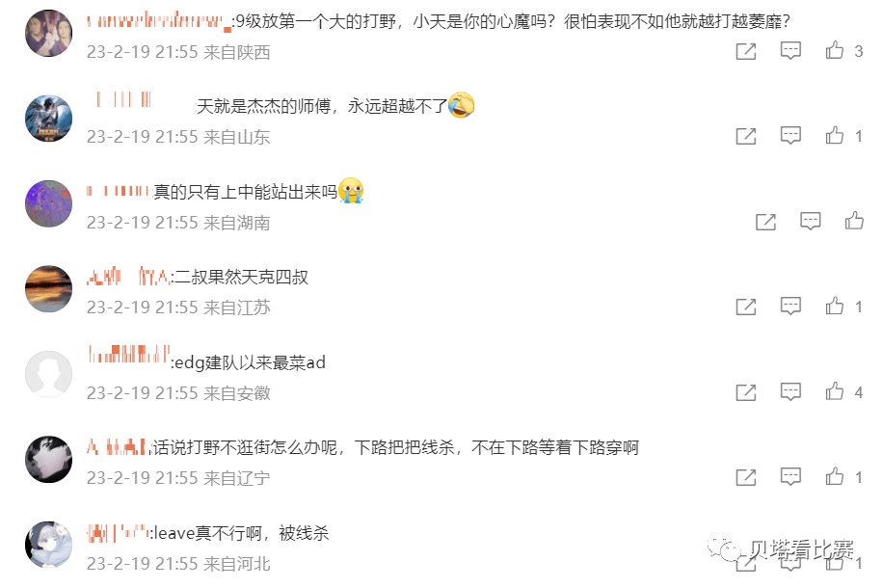Like the Hunan comment with crying emoji
882x588 pixels.
click(x=854, y=221)
